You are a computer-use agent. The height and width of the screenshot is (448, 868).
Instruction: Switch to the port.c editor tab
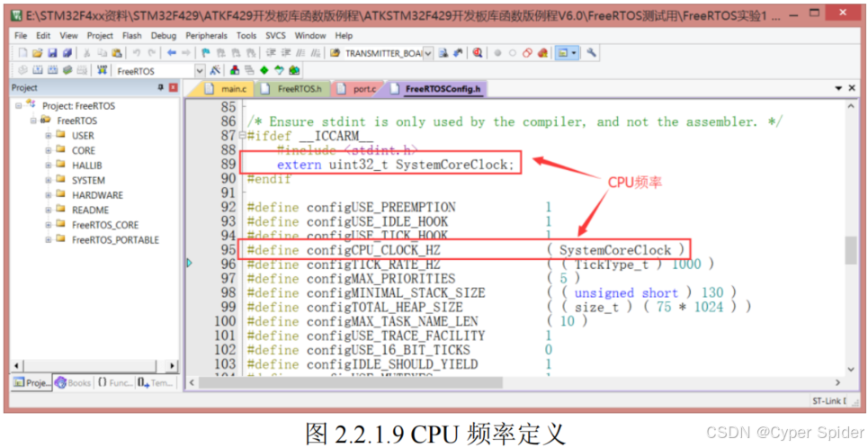358,88
